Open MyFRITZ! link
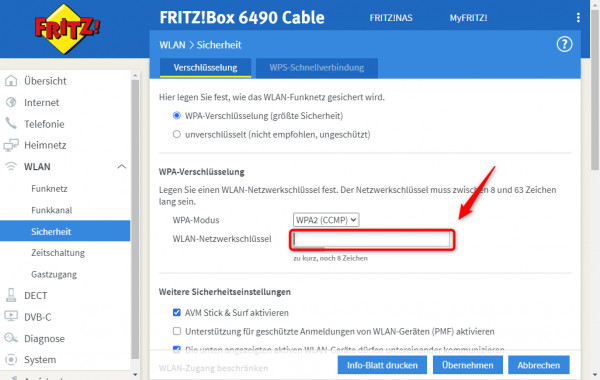Image resolution: width=600 pixels, height=380 pixels. point(468,18)
